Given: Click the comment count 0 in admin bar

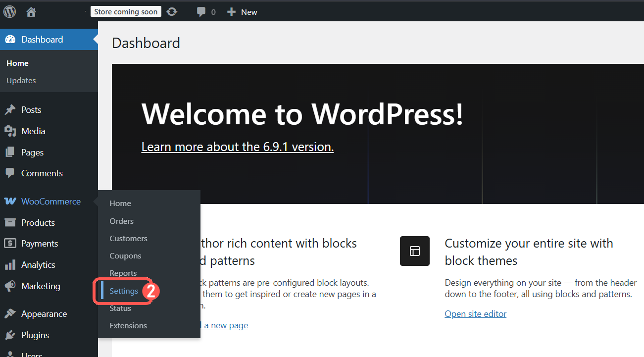Looking at the screenshot, I should coord(213,12).
